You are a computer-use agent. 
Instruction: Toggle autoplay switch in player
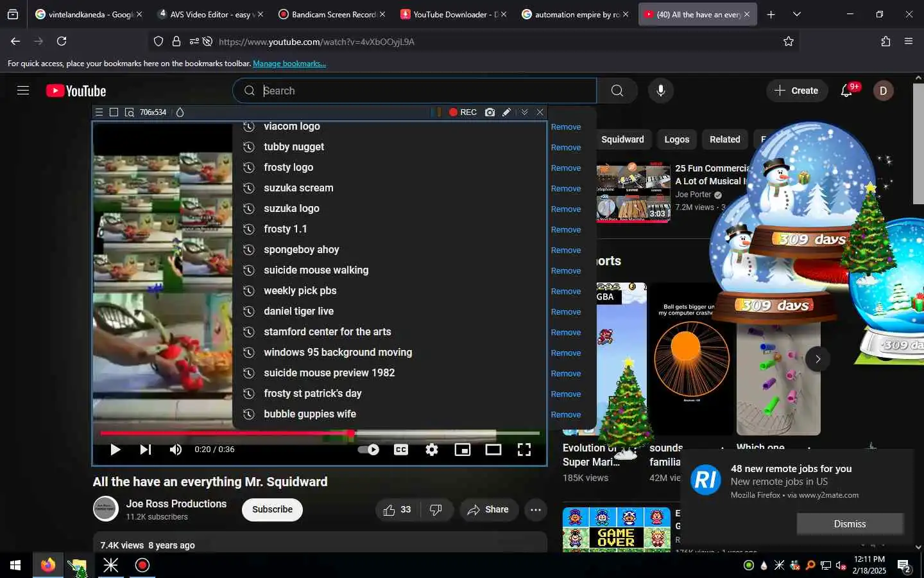368,450
